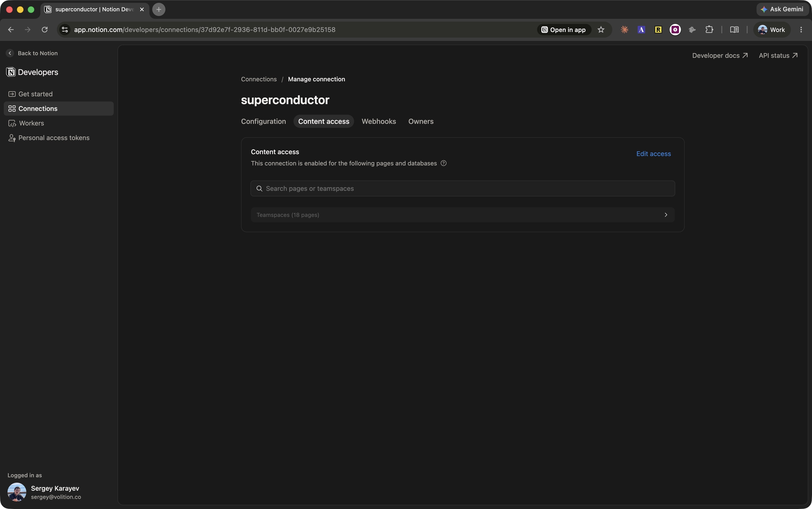Click Back to Notion
The height and width of the screenshot is (509, 812).
[32, 53]
